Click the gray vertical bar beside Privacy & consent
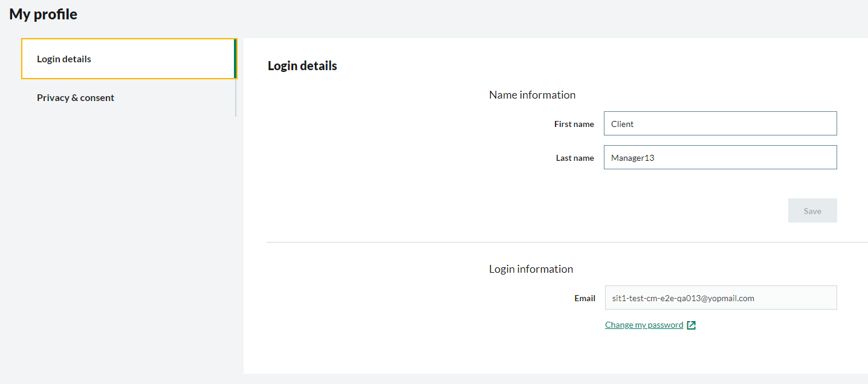 coord(236,98)
